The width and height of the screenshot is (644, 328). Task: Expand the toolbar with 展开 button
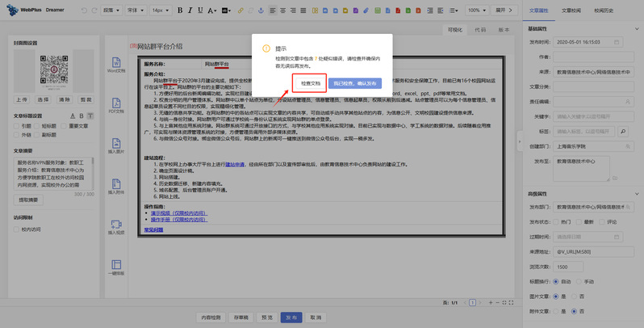tap(504, 11)
